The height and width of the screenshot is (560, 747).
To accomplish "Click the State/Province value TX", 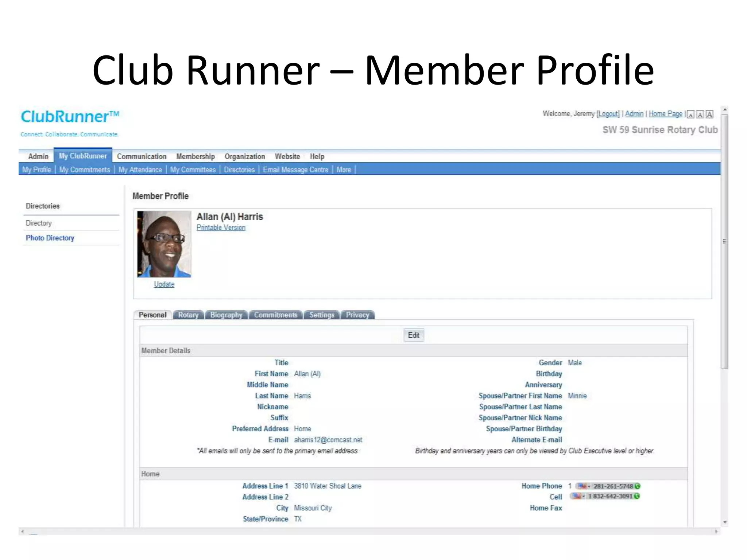I will click(298, 519).
